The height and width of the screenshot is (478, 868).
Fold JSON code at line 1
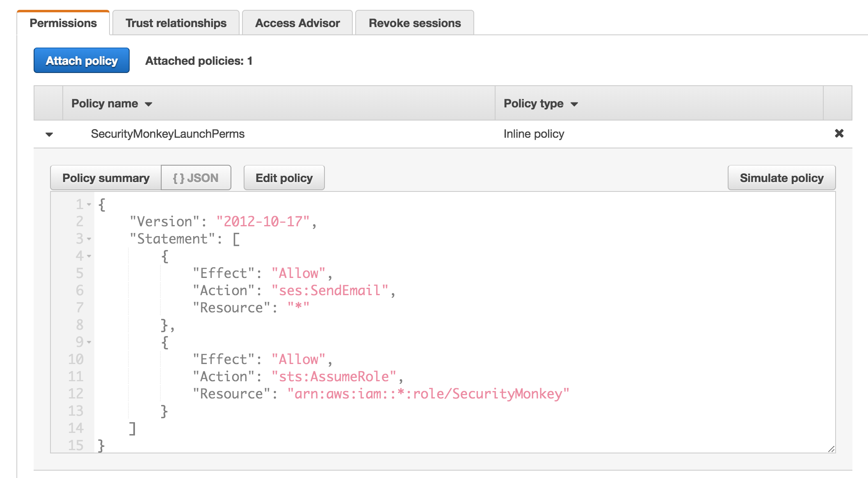click(x=89, y=204)
